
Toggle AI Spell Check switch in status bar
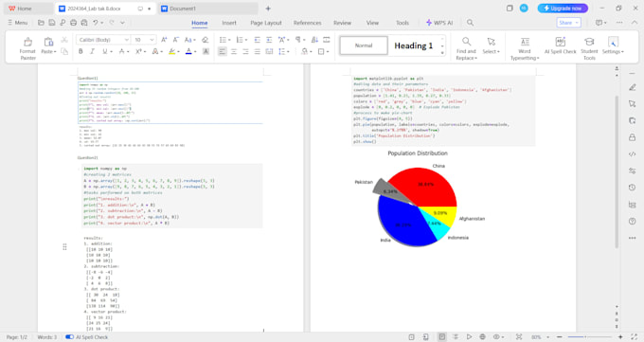point(69,337)
